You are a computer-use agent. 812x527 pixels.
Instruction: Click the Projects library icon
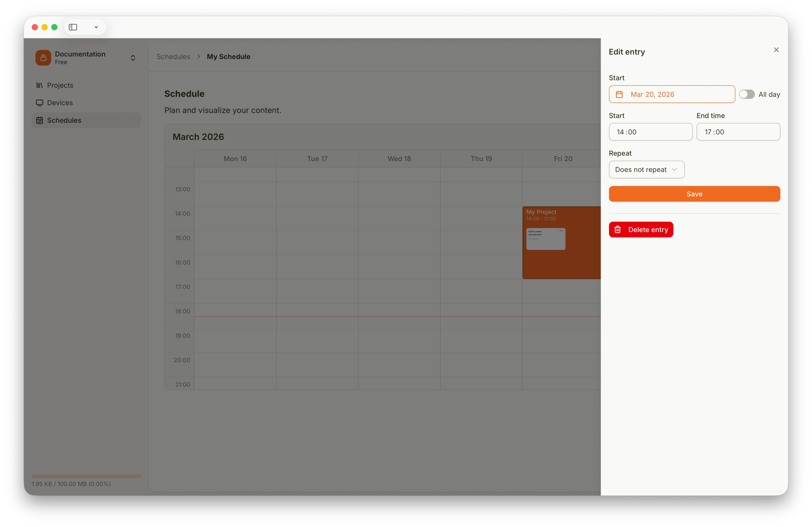click(x=39, y=85)
